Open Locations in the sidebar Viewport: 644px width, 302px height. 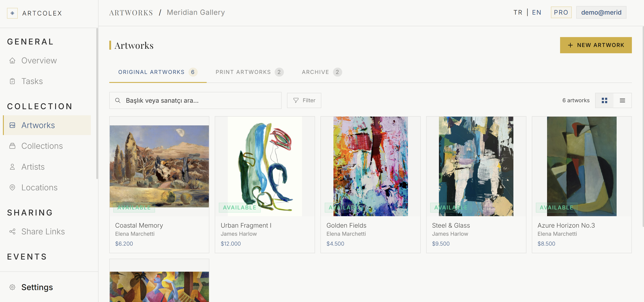pos(47,188)
